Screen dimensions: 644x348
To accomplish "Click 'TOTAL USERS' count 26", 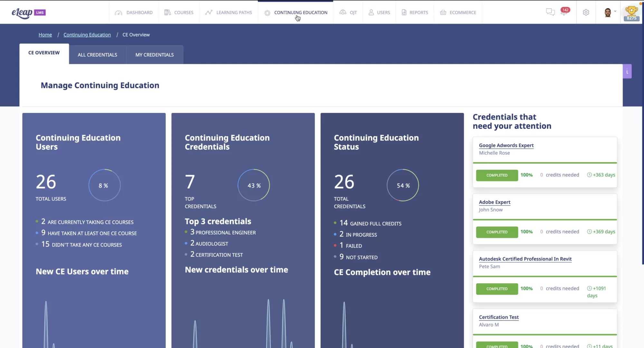I will pos(46,182).
